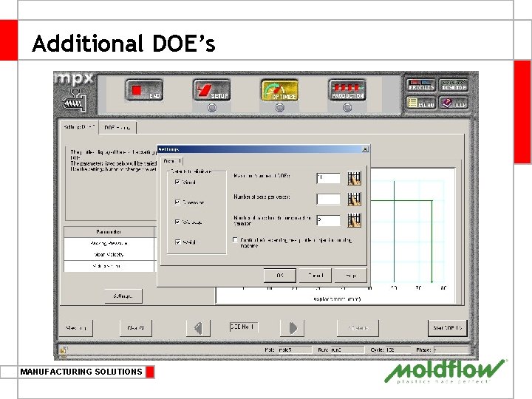Click Help button in Settings dialog
The image size is (532, 399).
coord(350,276)
